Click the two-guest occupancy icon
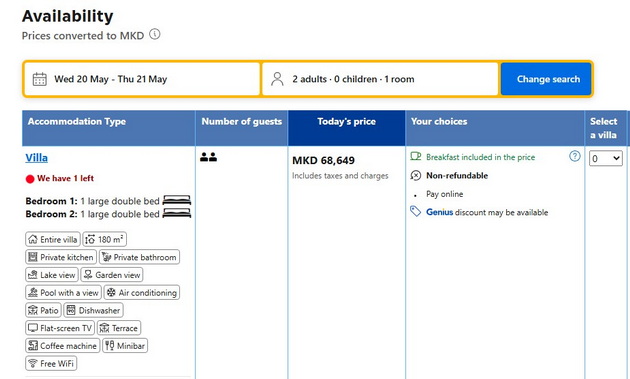The height and width of the screenshot is (379, 630). [209, 157]
